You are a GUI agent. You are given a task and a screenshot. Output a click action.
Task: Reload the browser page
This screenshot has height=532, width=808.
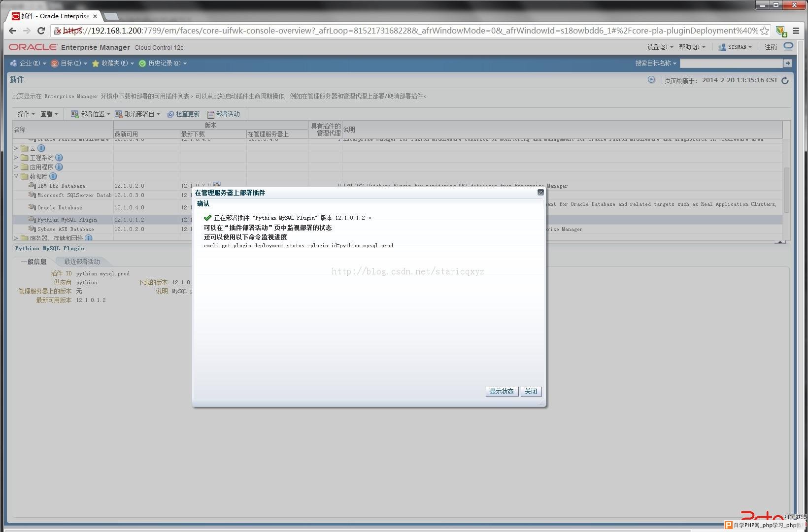pyautogui.click(x=41, y=31)
